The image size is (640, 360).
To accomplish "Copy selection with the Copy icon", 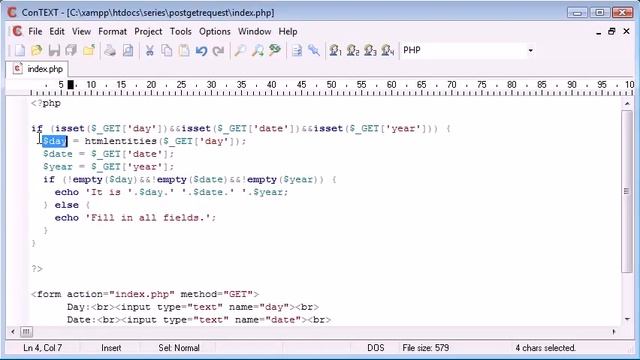I will [167, 51].
